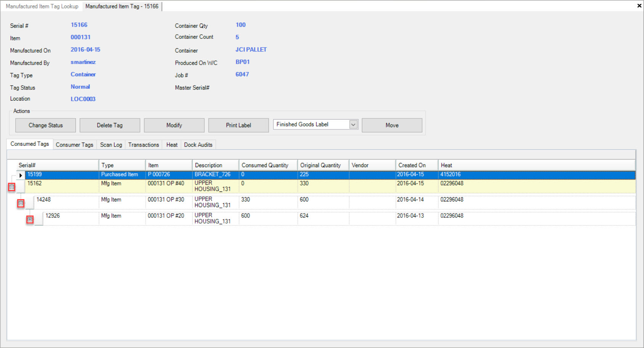Click the created date 2016-04-14
This screenshot has height=348, width=644.
tap(411, 200)
